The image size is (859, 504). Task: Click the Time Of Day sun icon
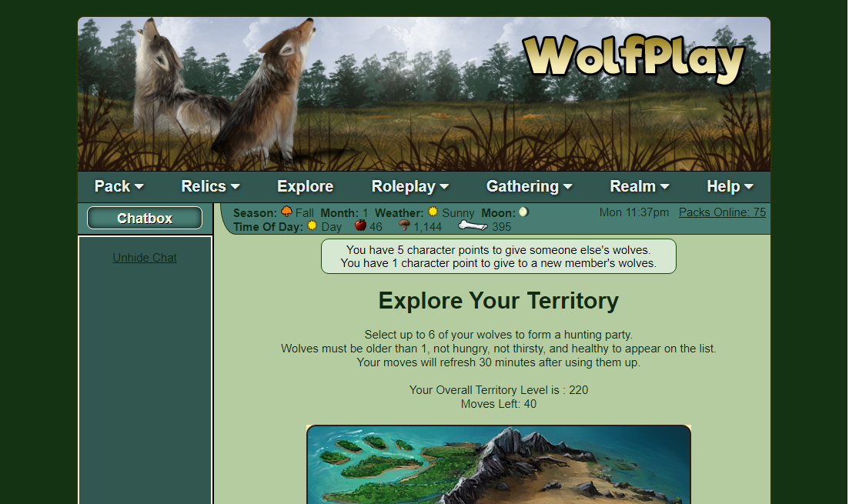[313, 225]
